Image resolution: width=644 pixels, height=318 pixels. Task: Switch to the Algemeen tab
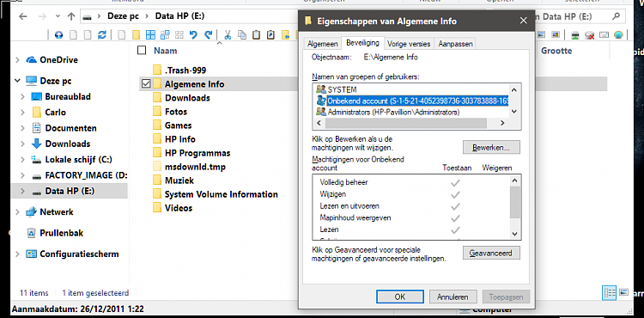point(323,44)
